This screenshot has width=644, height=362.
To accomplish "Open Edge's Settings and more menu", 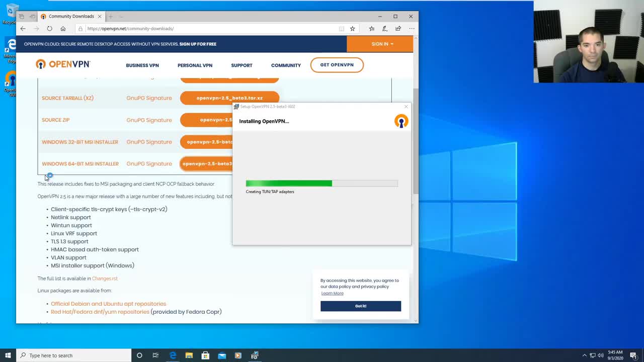I will 412,29.
